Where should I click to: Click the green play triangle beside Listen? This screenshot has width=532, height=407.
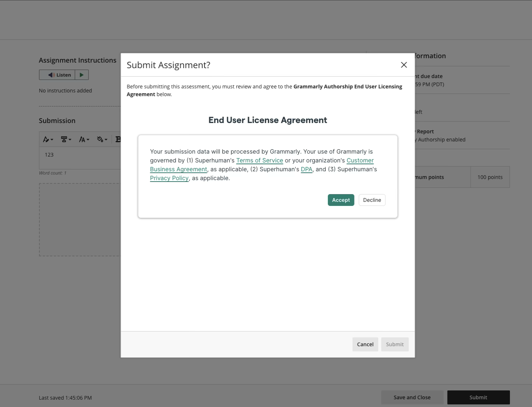(x=82, y=75)
